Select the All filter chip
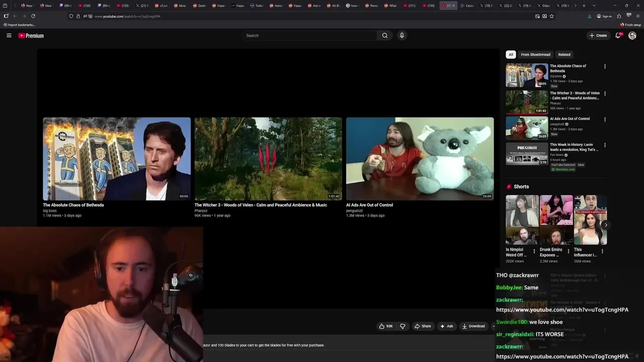Screen dimensions: 644x362 click(511, 54)
